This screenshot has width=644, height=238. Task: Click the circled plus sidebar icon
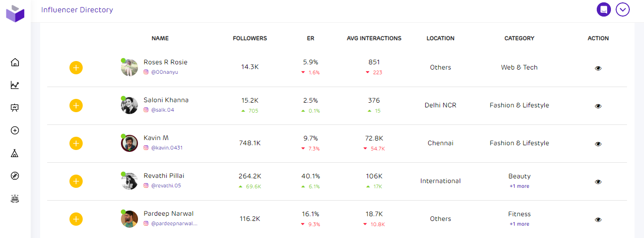tap(15, 131)
